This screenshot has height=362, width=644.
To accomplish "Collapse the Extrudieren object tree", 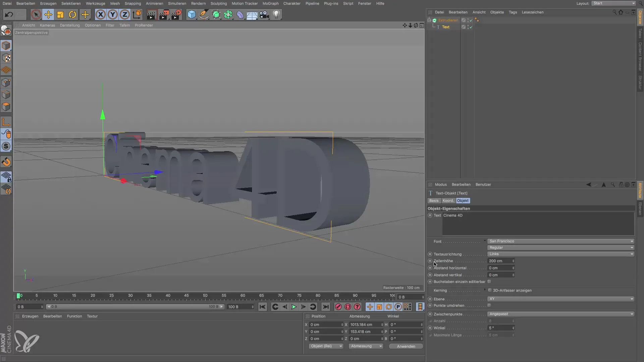I will coord(429,20).
